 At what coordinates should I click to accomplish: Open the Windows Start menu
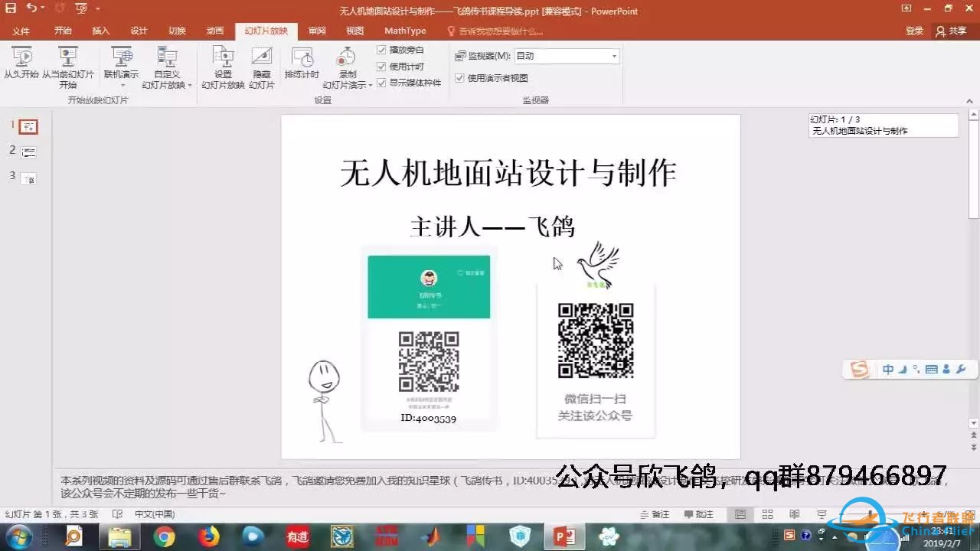pos(18,536)
